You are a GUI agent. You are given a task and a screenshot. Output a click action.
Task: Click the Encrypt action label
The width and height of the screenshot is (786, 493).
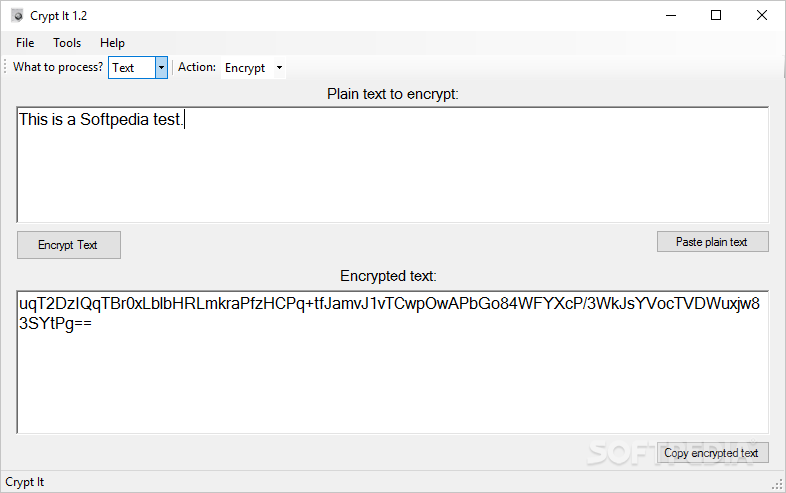pyautogui.click(x=245, y=68)
